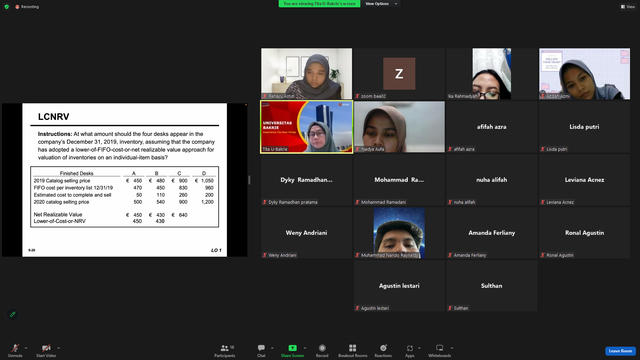Select the Sulthan participant tile

(x=492, y=286)
